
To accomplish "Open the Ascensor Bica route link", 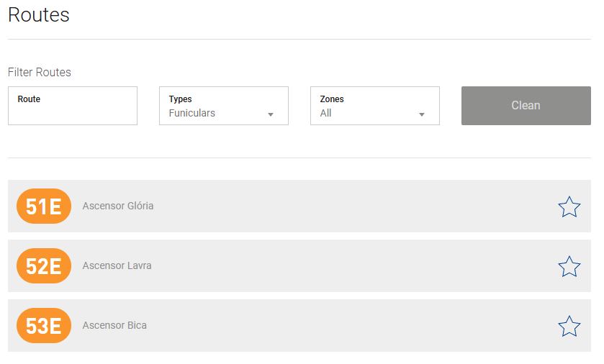I will point(114,325).
